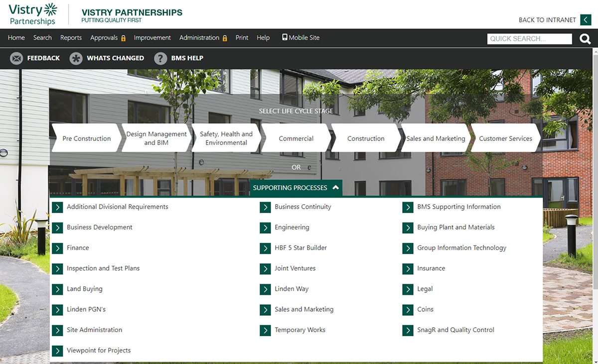Open the Help menu item
This screenshot has width=598, height=364.
pos(263,38)
